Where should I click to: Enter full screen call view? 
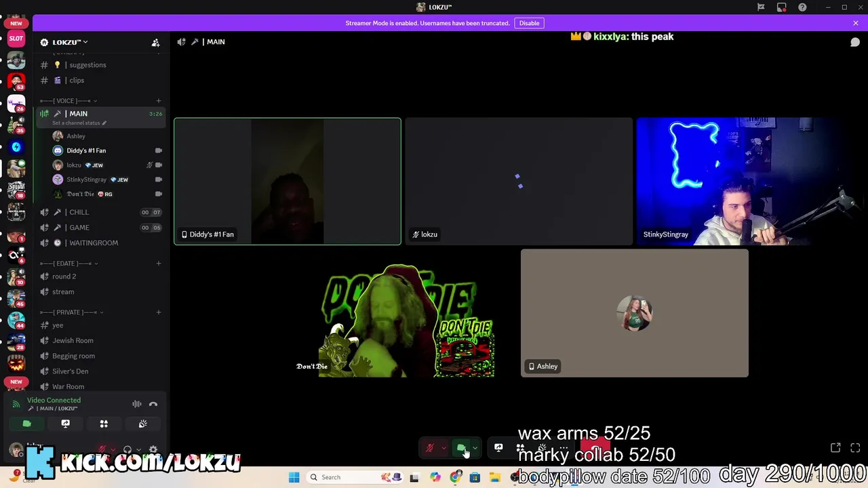click(855, 448)
